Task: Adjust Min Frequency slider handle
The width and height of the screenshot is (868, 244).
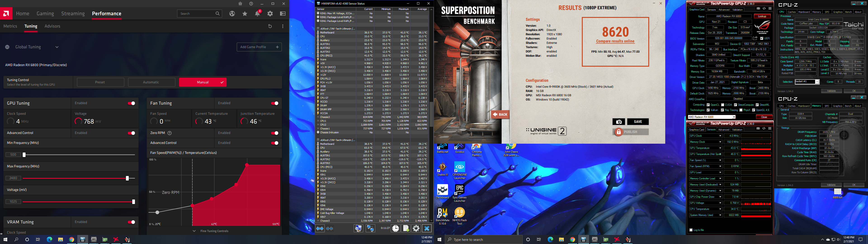Action: (x=24, y=155)
